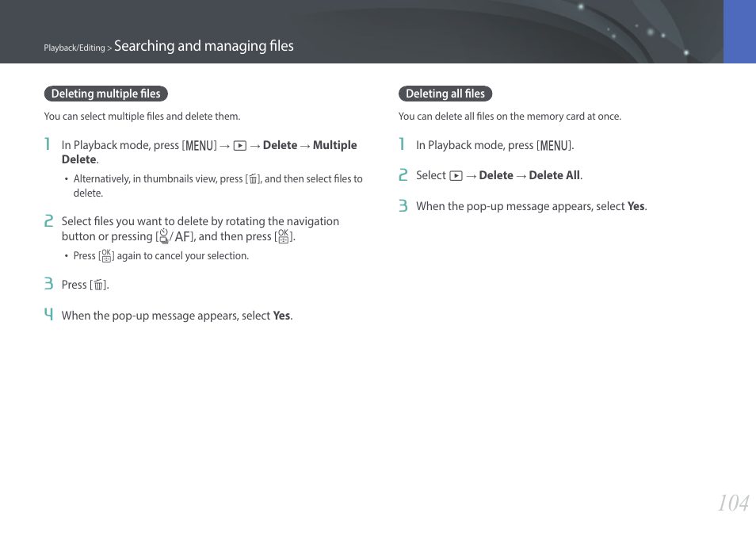Click 'Yes' in the multiple-delete step 4

click(x=281, y=316)
